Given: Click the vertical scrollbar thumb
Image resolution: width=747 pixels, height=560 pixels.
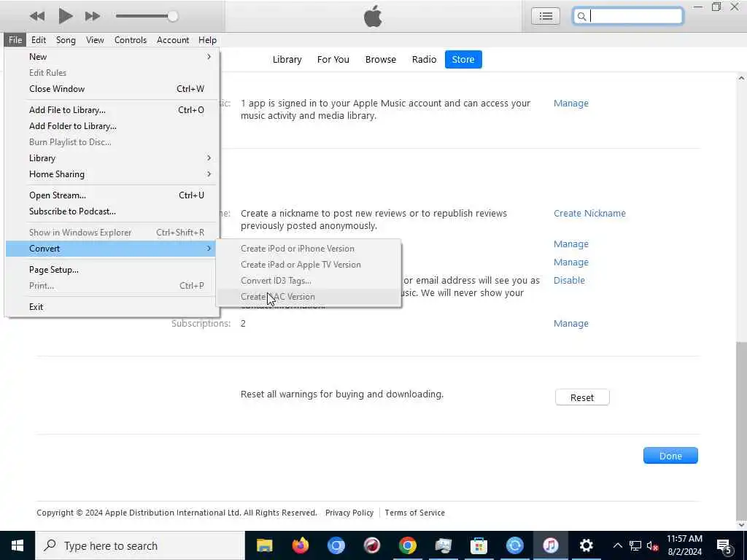Looking at the screenshot, I should (741, 431).
